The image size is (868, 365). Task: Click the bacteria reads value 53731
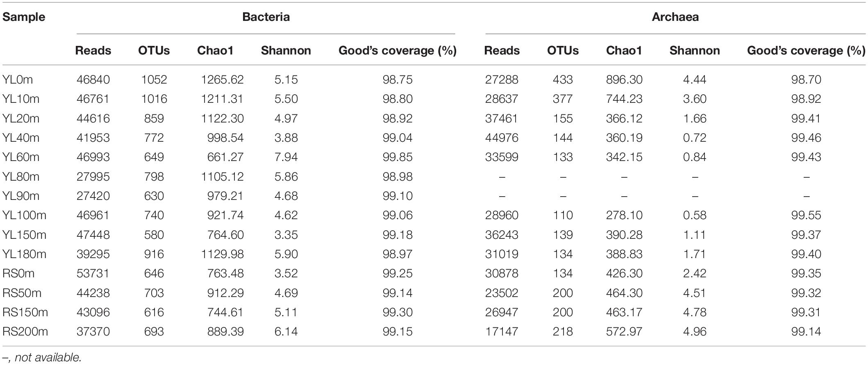[93, 273]
